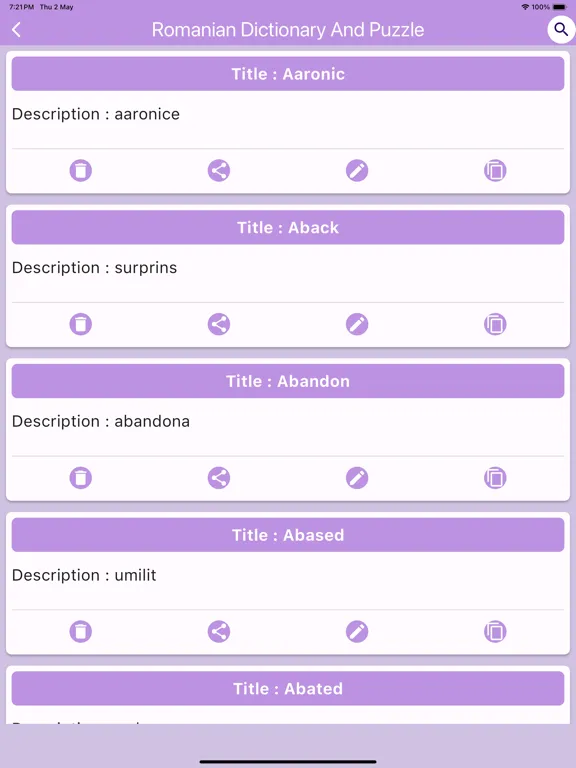Delete the Aaronic entry with trash icon
Image resolution: width=576 pixels, height=768 pixels.
(81, 170)
